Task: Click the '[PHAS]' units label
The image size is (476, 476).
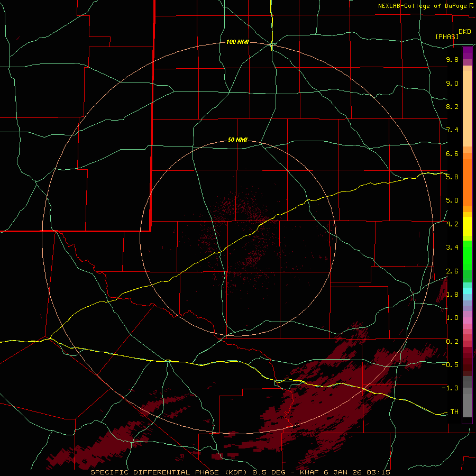Action: coord(447,36)
